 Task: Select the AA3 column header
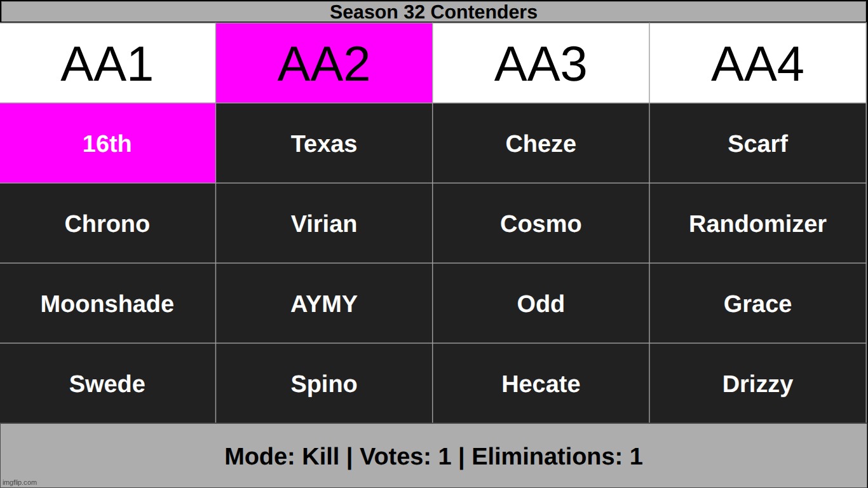click(541, 64)
